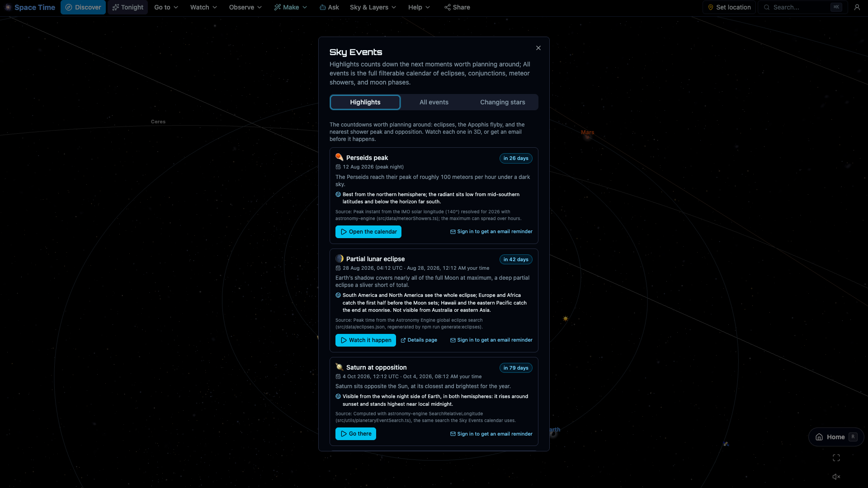Click the Home view button

point(836,437)
